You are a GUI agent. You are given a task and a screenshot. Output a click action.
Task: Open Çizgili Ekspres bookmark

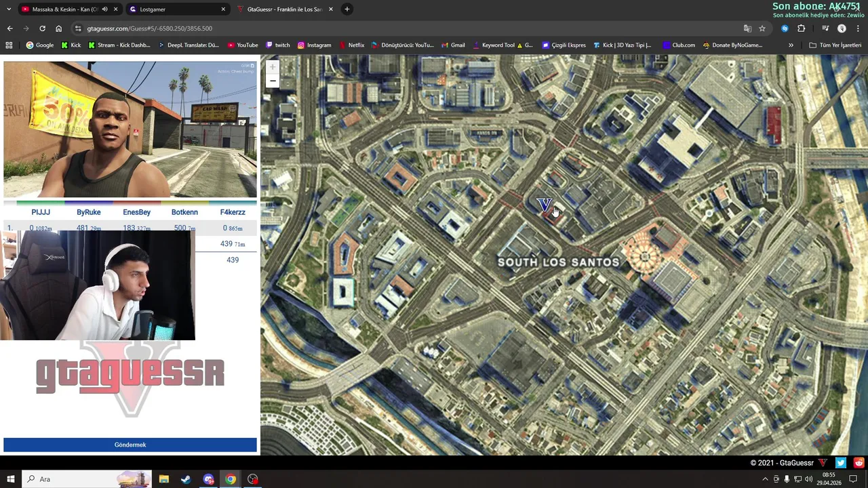(564, 45)
